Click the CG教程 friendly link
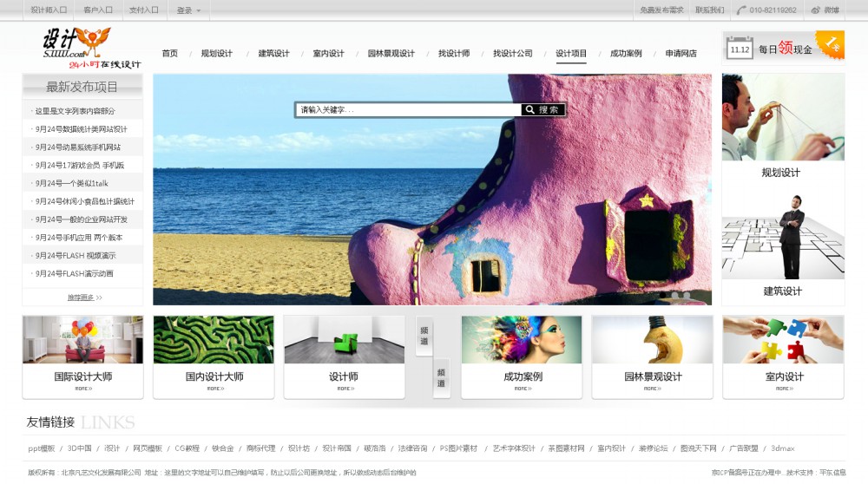The image size is (868, 484). (x=187, y=448)
